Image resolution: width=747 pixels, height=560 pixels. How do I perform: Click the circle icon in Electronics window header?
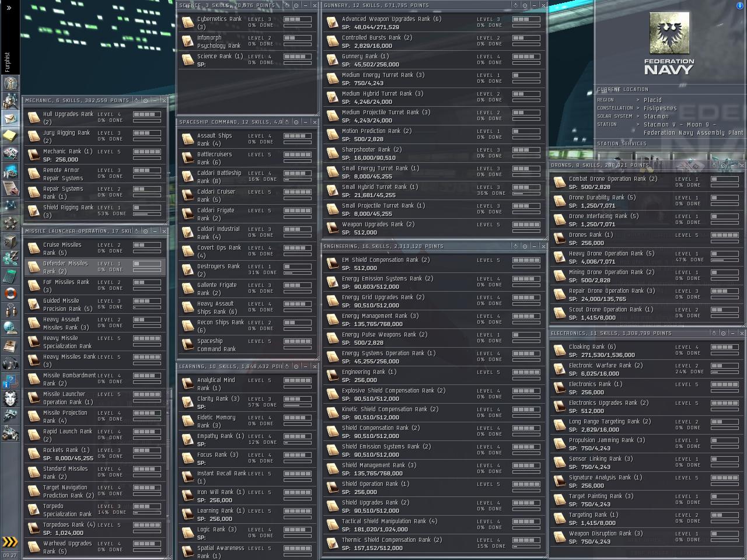[x=724, y=333]
